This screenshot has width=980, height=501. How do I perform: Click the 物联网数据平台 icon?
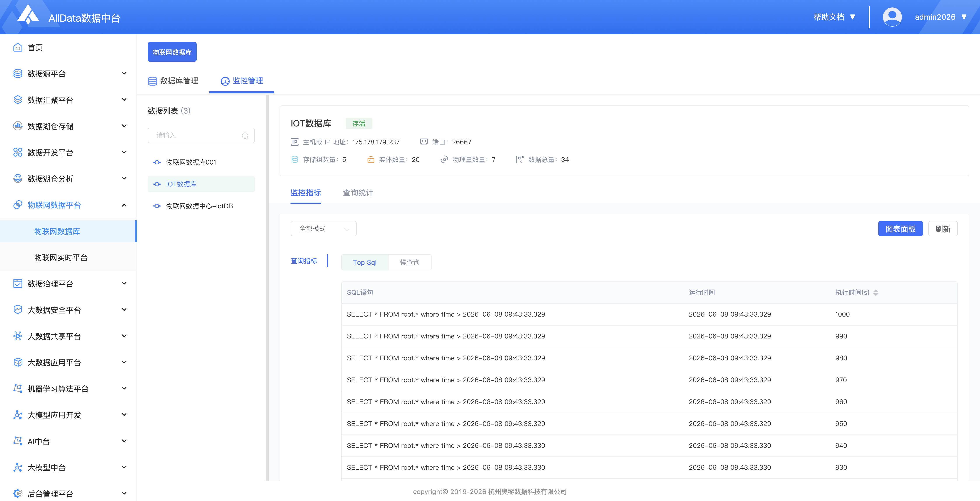click(x=17, y=205)
